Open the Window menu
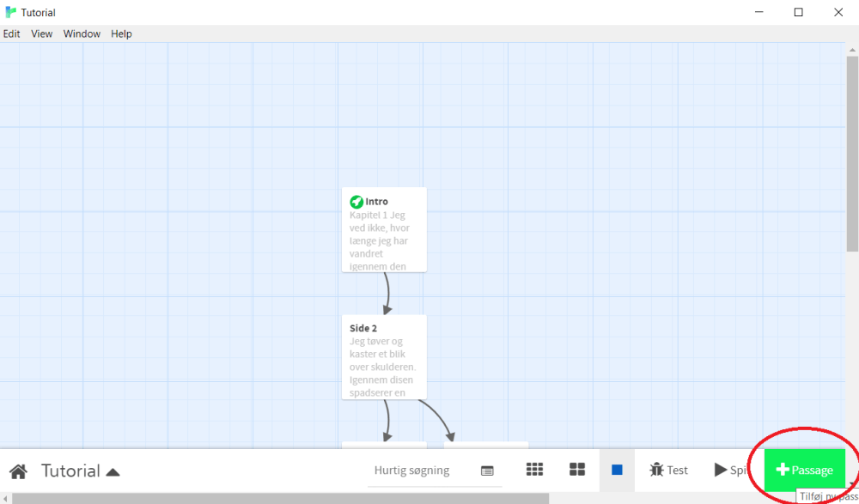The width and height of the screenshot is (859, 504). point(82,33)
